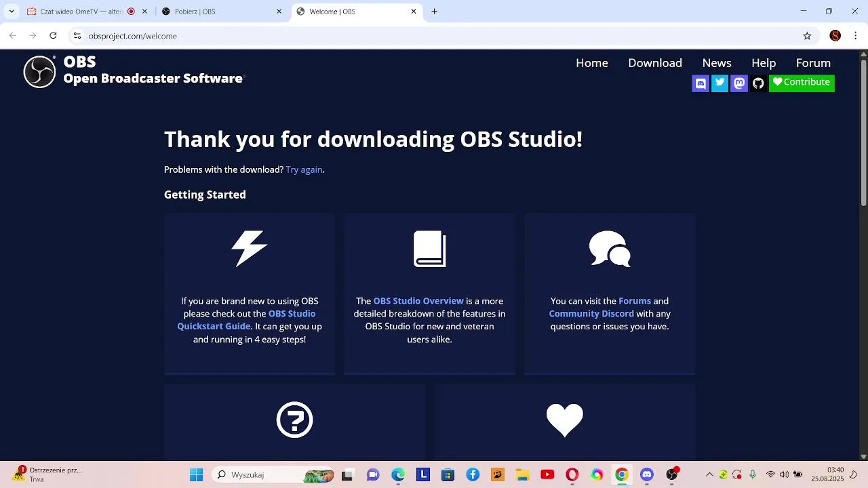Reload the current page
The width and height of the screenshot is (868, 488).
(53, 36)
